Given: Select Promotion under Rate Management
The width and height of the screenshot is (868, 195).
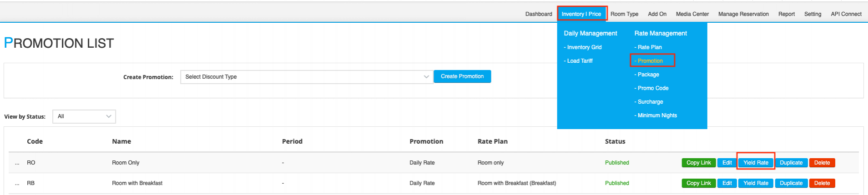Looking at the screenshot, I should pyautogui.click(x=650, y=61).
